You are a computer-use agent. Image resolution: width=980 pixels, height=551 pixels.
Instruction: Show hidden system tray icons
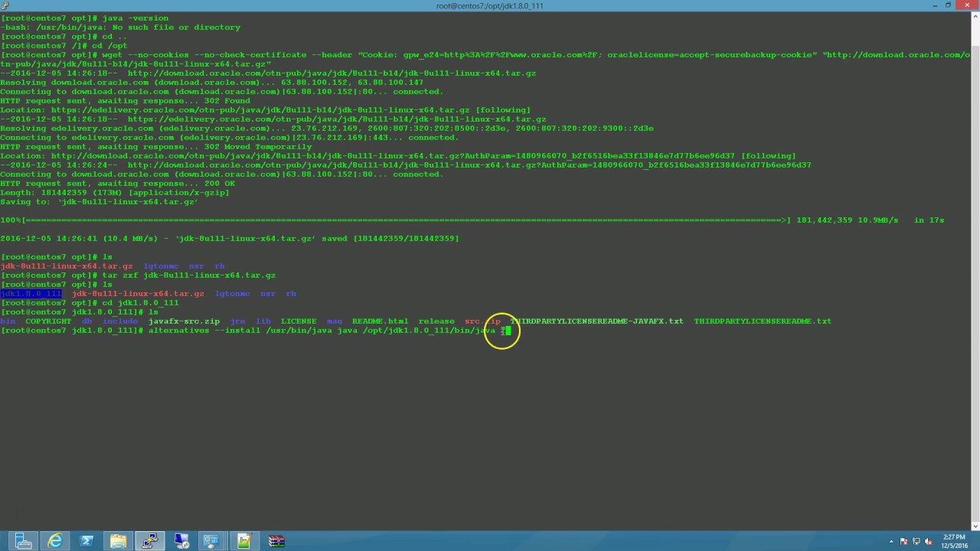coord(892,542)
